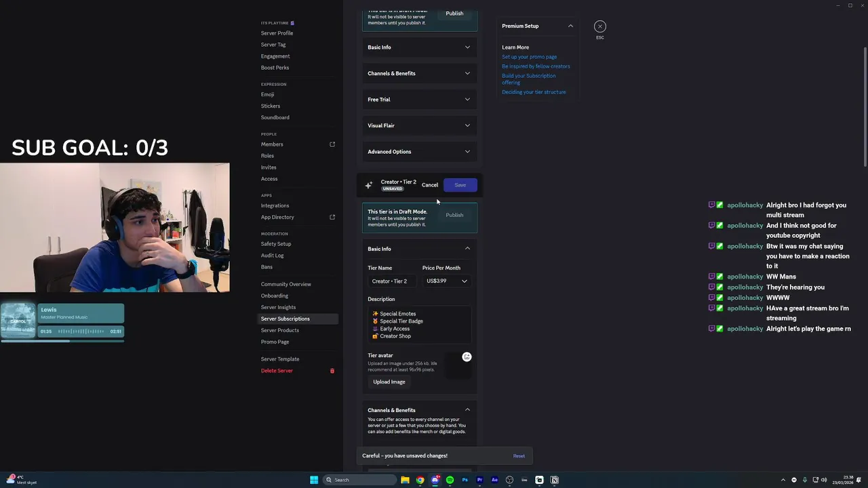The image size is (868, 488).
Task: Open Stickers settings
Action: [271, 106]
